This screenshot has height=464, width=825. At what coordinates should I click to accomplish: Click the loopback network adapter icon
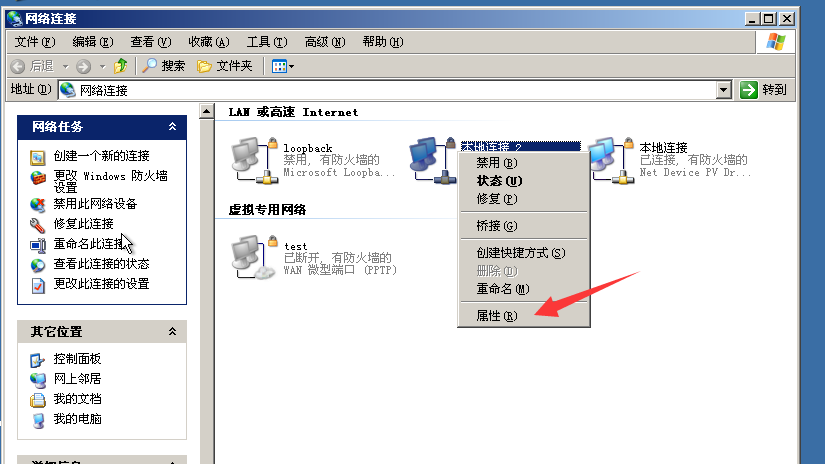click(255, 160)
